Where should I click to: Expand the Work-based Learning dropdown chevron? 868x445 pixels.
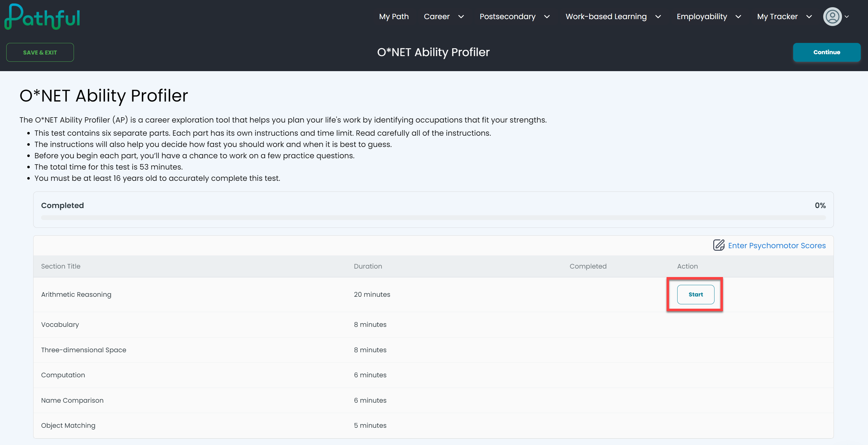pos(658,17)
